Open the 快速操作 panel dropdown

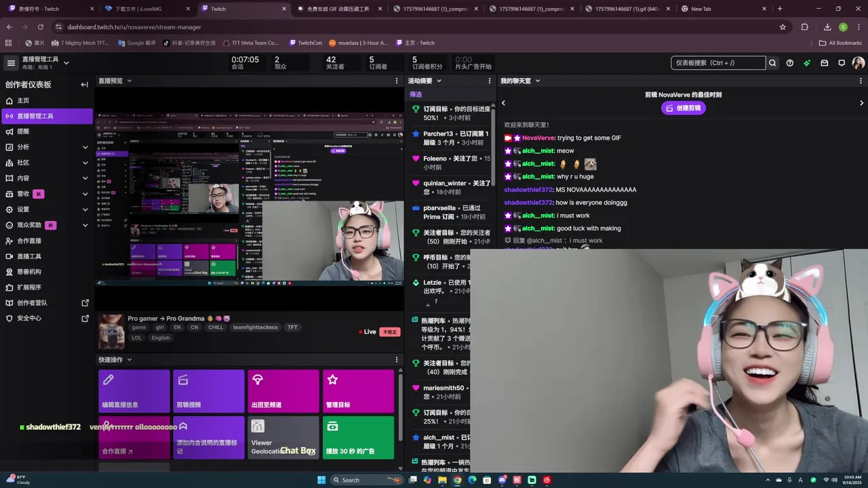[x=130, y=360]
